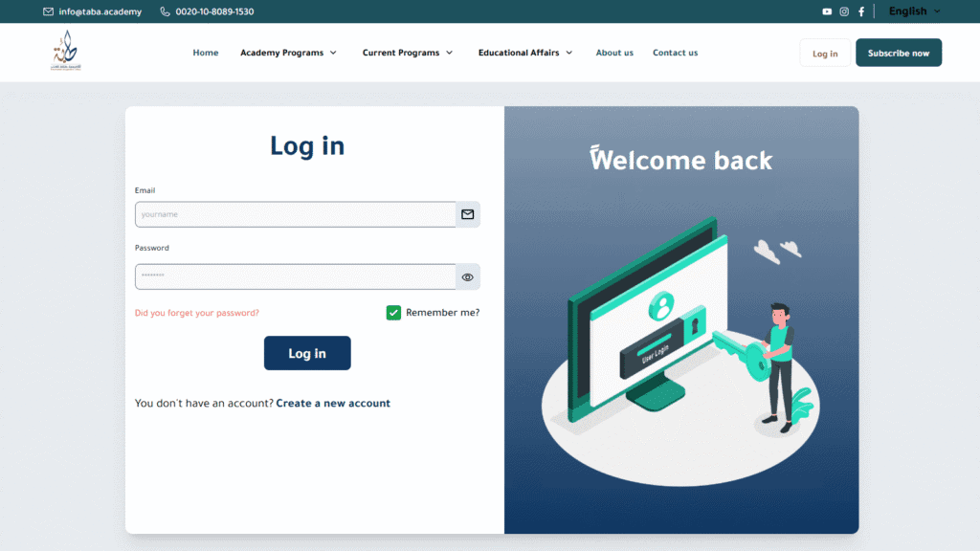
Task: Click the Log in button in the header
Action: 825,54
